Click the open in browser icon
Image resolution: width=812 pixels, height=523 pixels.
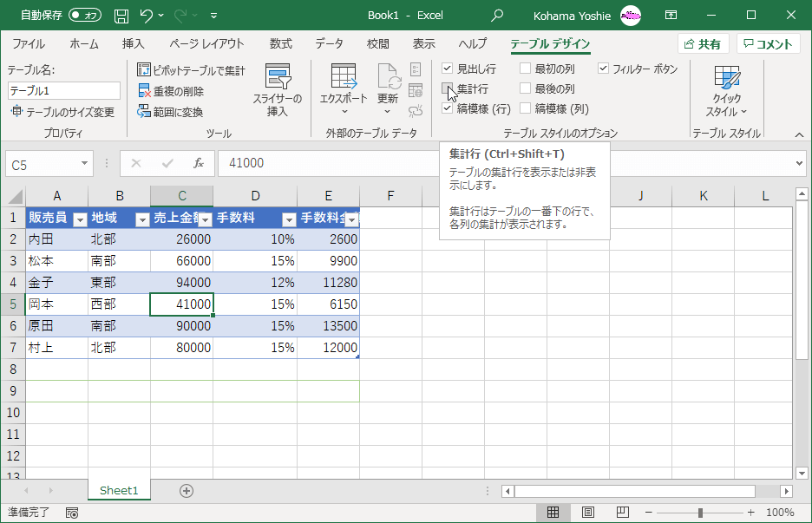[x=416, y=90]
